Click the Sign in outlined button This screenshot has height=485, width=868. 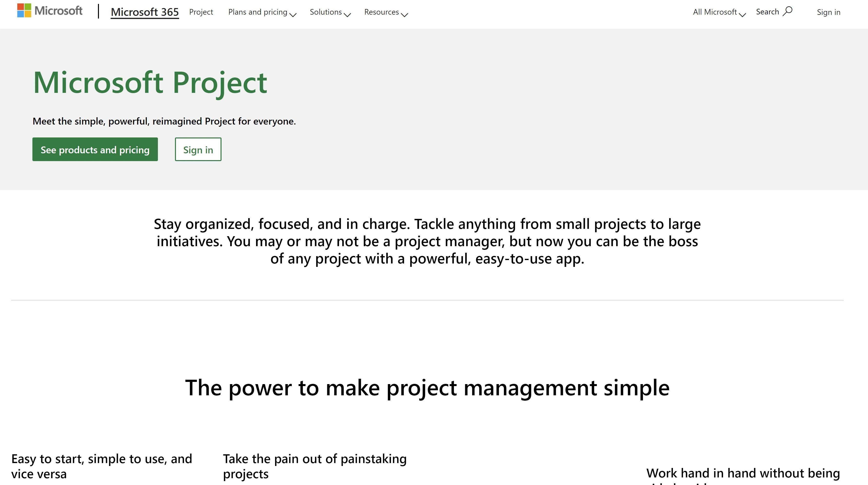[x=198, y=149]
